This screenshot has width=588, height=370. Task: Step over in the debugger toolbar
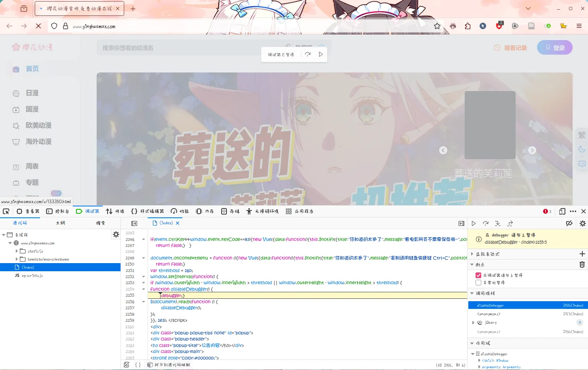click(486, 223)
